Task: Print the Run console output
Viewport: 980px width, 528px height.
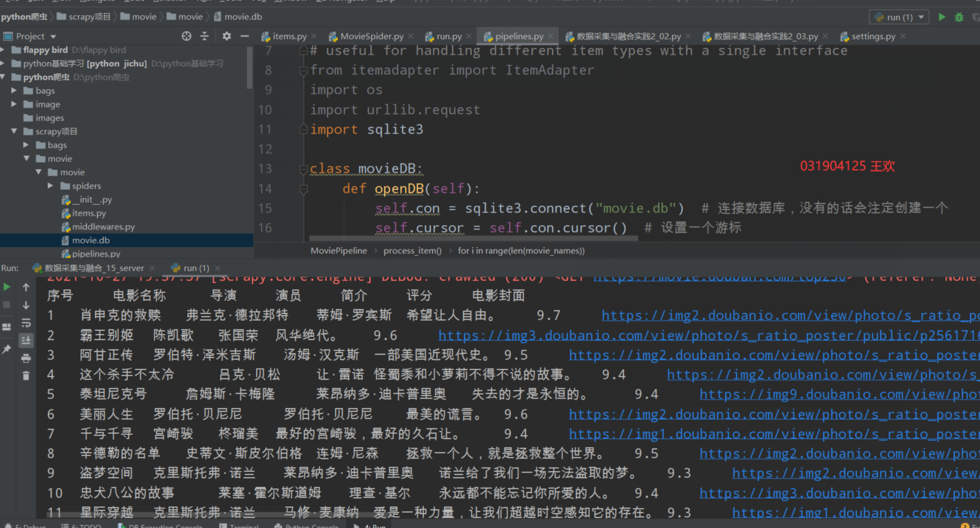Action: (26, 358)
